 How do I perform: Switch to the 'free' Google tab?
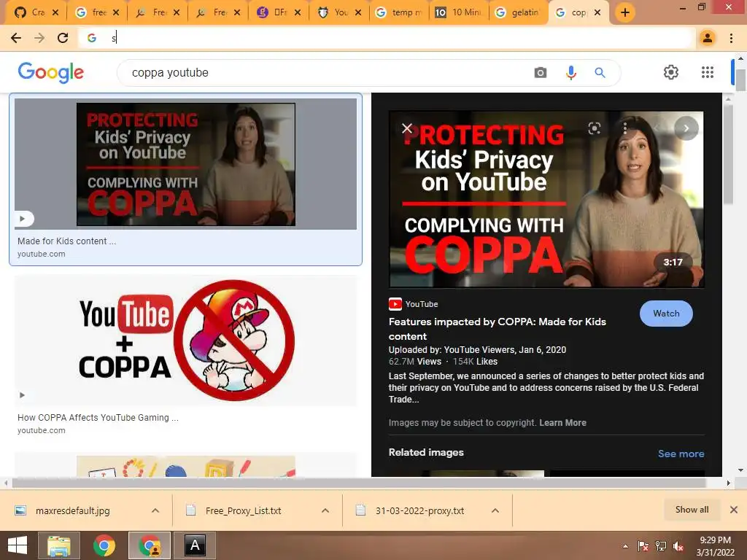coord(93,12)
